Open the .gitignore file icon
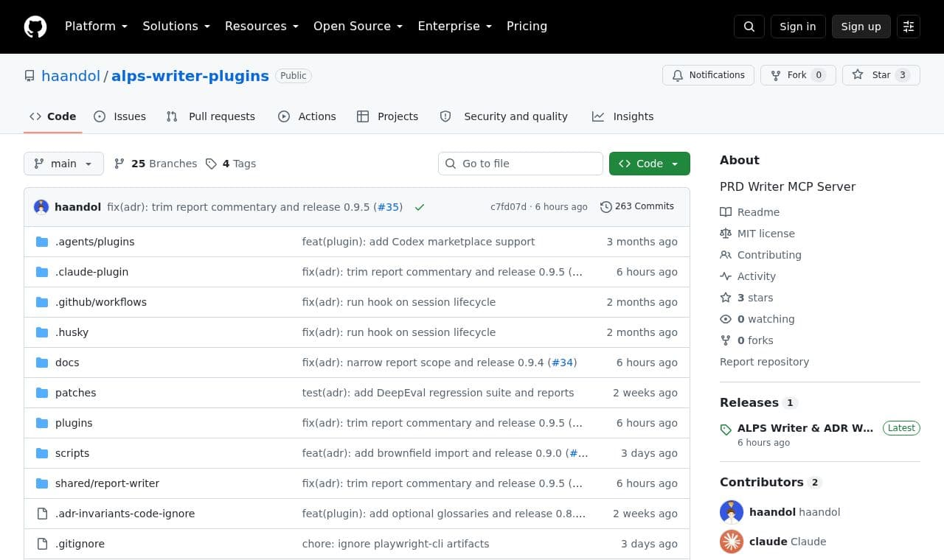This screenshot has height=560, width=944. pos(42,544)
